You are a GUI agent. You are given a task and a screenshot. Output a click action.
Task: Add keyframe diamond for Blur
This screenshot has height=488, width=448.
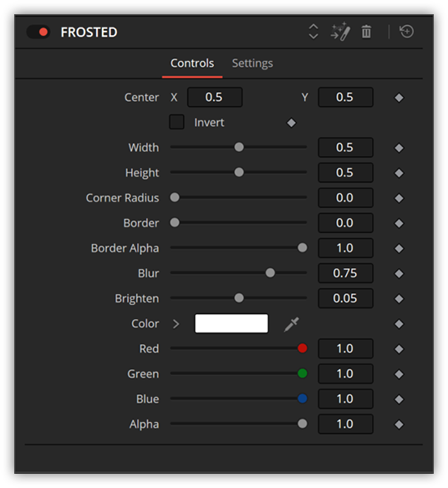[399, 273]
